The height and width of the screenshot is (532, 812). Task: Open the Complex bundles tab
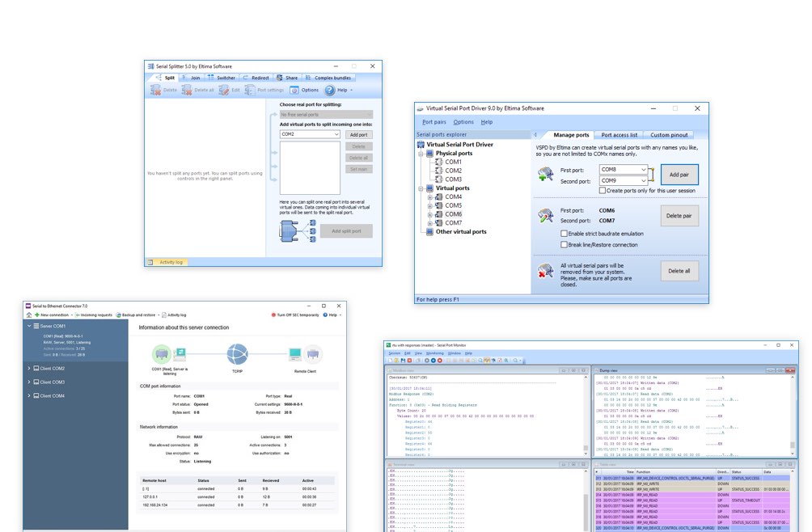click(328, 78)
